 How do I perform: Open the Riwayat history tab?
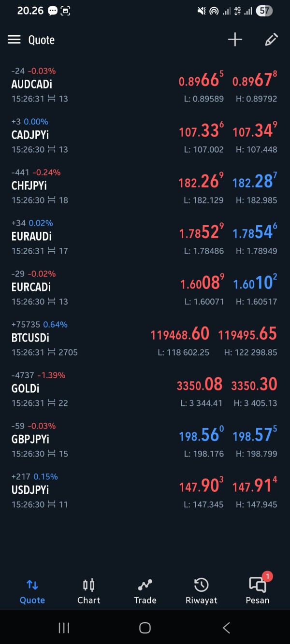[201, 591]
